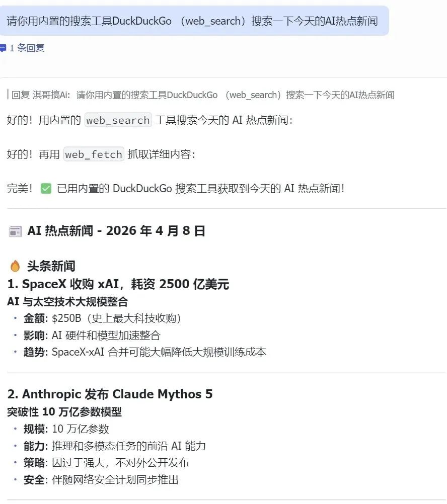Click the subtitle "突破性 10 万亿参数模型"
The height and width of the screenshot is (504, 447).
click(64, 412)
